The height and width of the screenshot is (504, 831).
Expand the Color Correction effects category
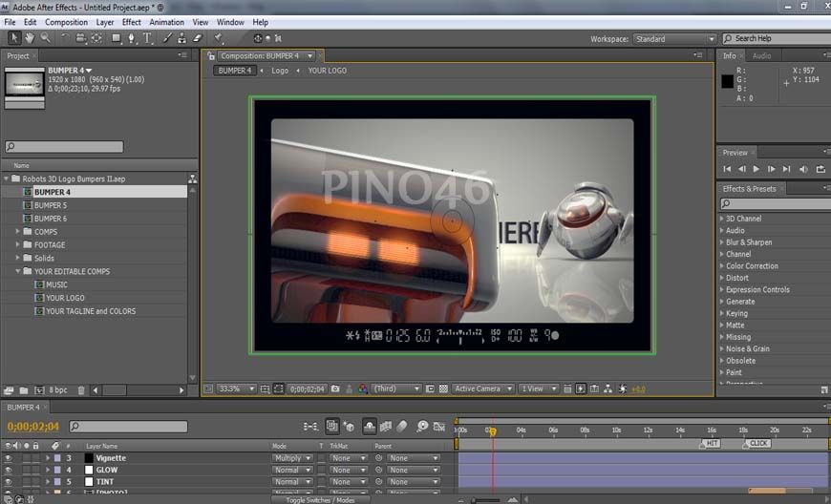722,265
